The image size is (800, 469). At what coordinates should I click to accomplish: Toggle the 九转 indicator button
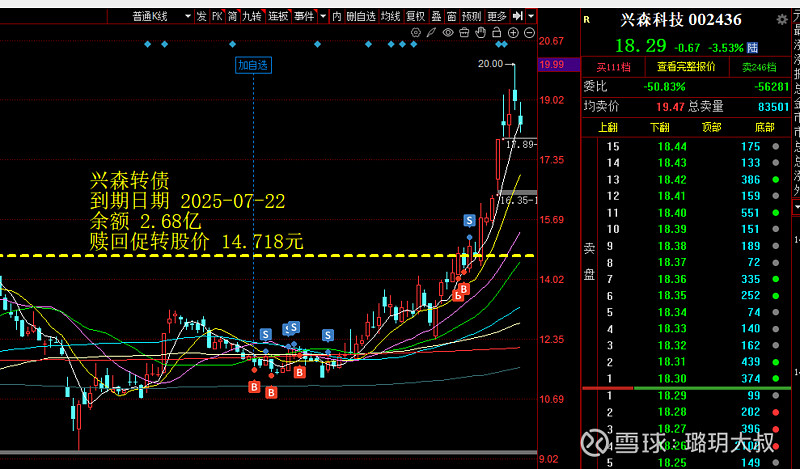click(x=252, y=16)
